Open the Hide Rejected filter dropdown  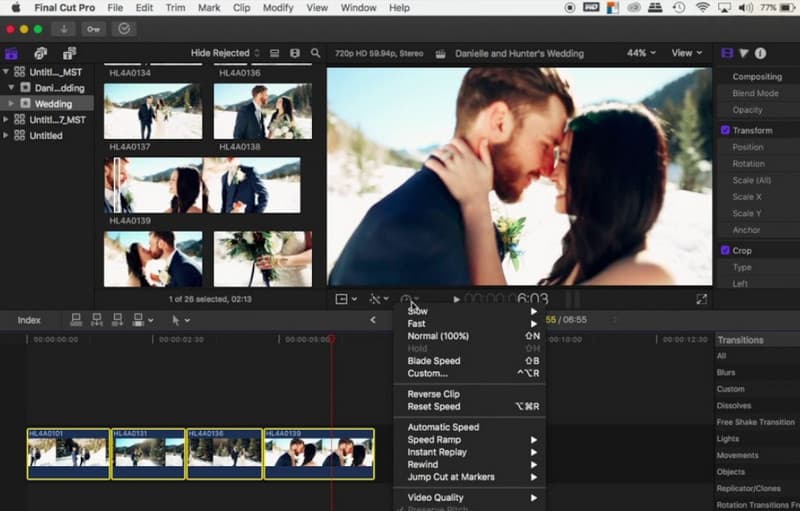225,53
